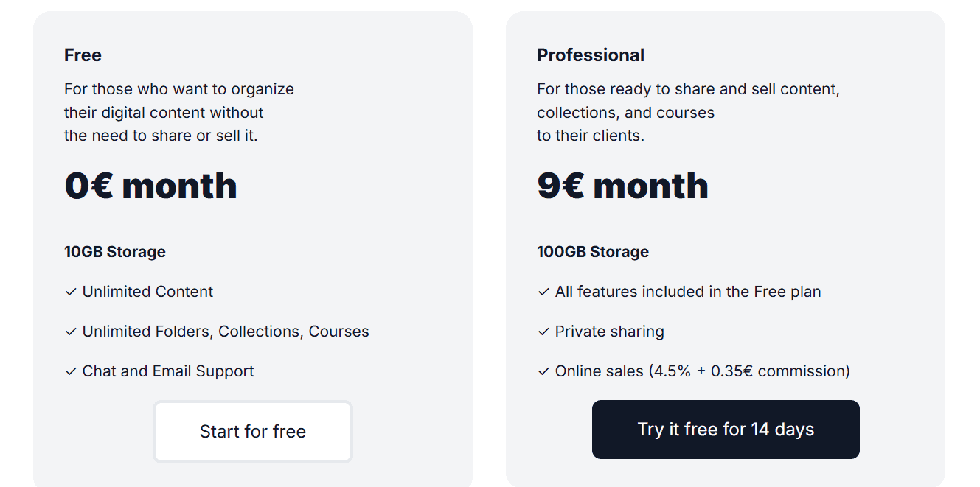Image resolution: width=980 pixels, height=487 pixels.
Task: Click the checkmark beside Unlimited Folders, Collections, Courses
Action: tap(69, 332)
